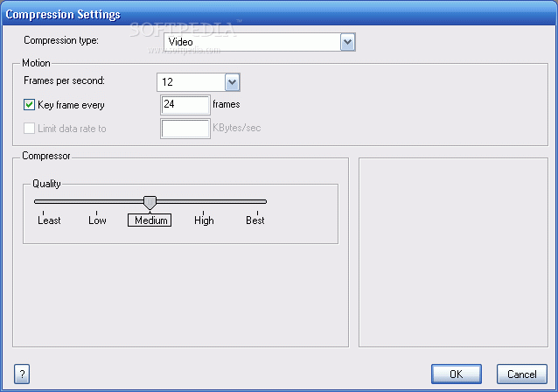Toggle the Limit data rate to checkbox
Image resolution: width=558 pixels, height=392 pixels.
coord(29,128)
